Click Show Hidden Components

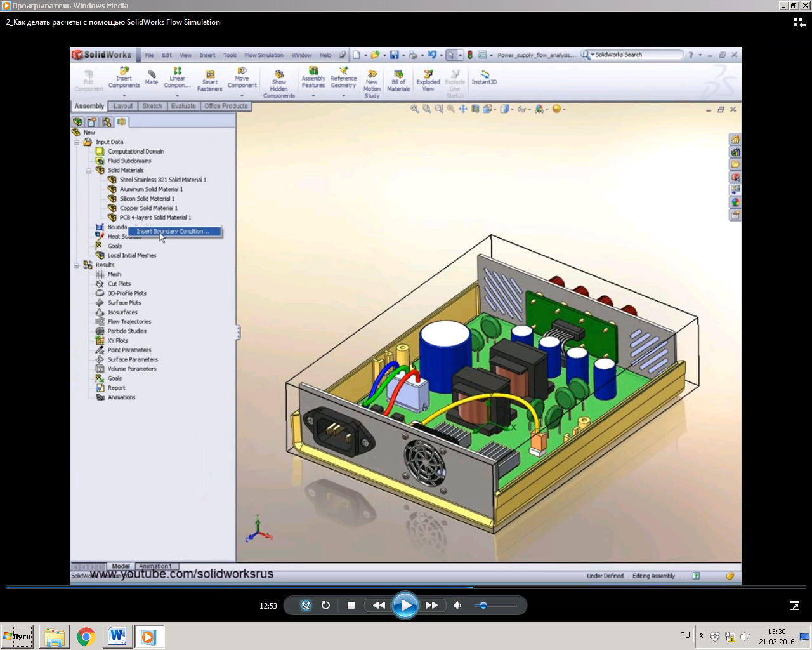coord(279,84)
